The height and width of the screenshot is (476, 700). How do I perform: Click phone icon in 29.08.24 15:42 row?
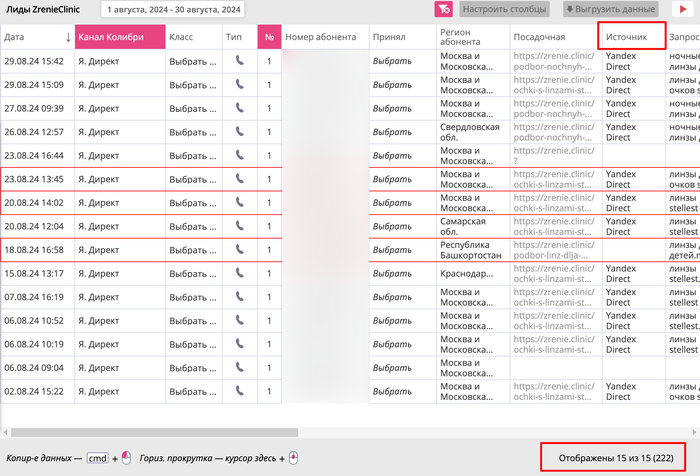pos(240,60)
